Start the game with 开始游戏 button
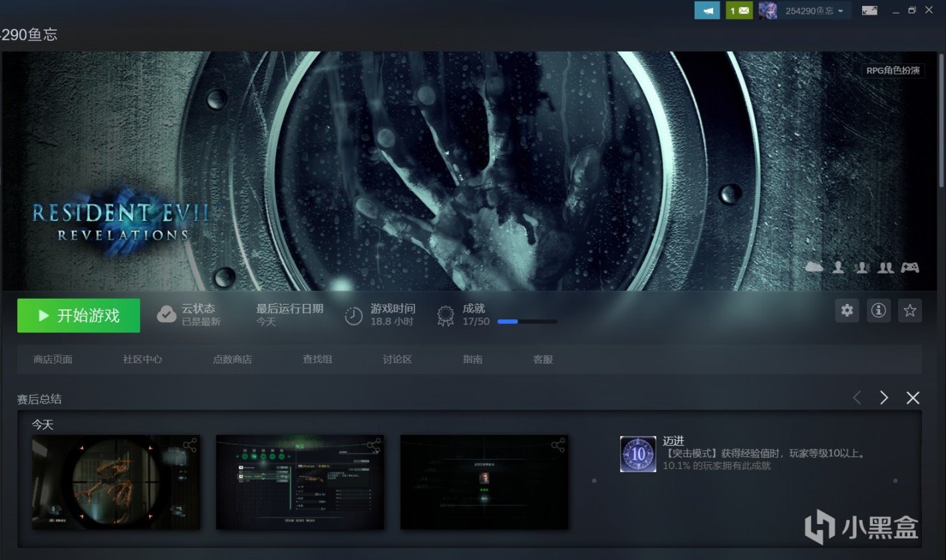The height and width of the screenshot is (560, 946). (79, 315)
